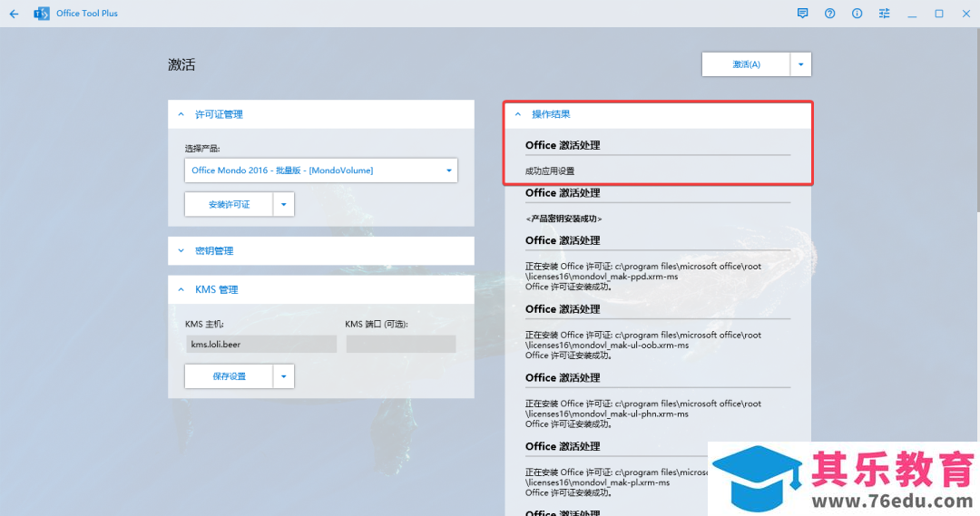Open the arrow next to 安装许可证
Image resolution: width=980 pixels, height=516 pixels.
284,204
